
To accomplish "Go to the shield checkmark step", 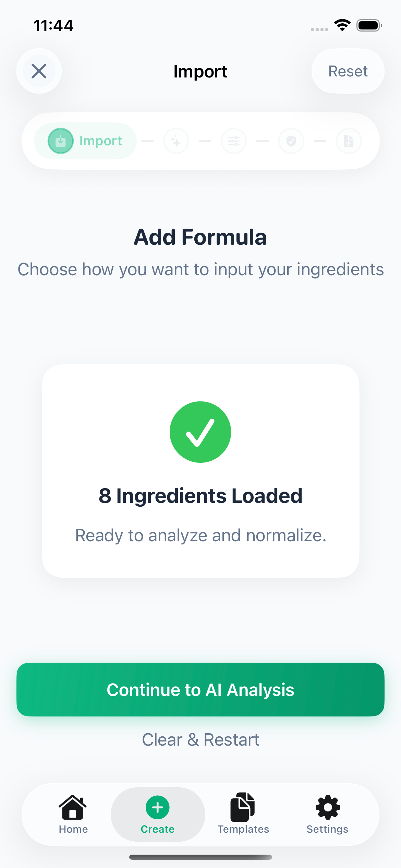I will (291, 141).
